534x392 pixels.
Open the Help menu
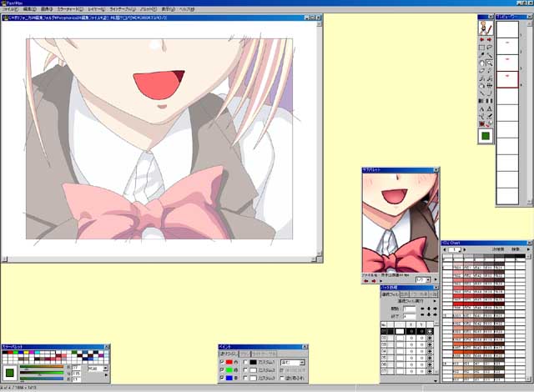point(187,9)
